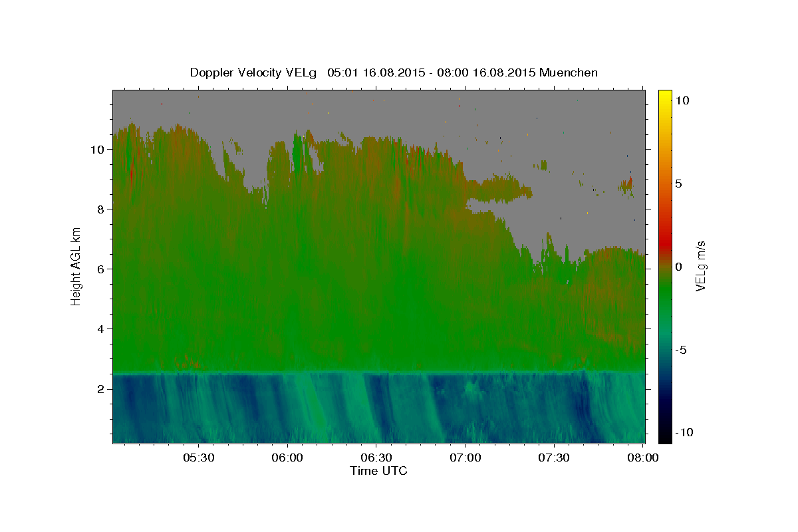The height and width of the screenshot is (532, 798).
Task: Click the 07:00 time tick label
Action: [x=465, y=458]
